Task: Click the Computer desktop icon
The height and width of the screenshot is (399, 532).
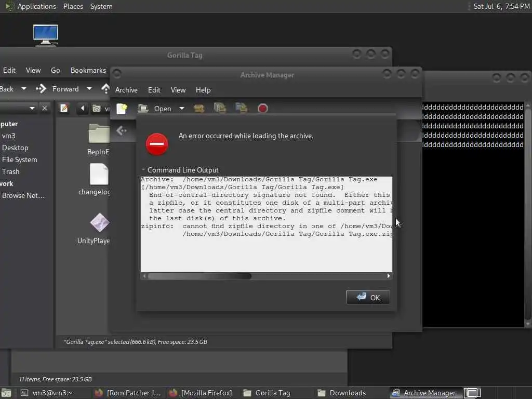Action: click(46, 35)
